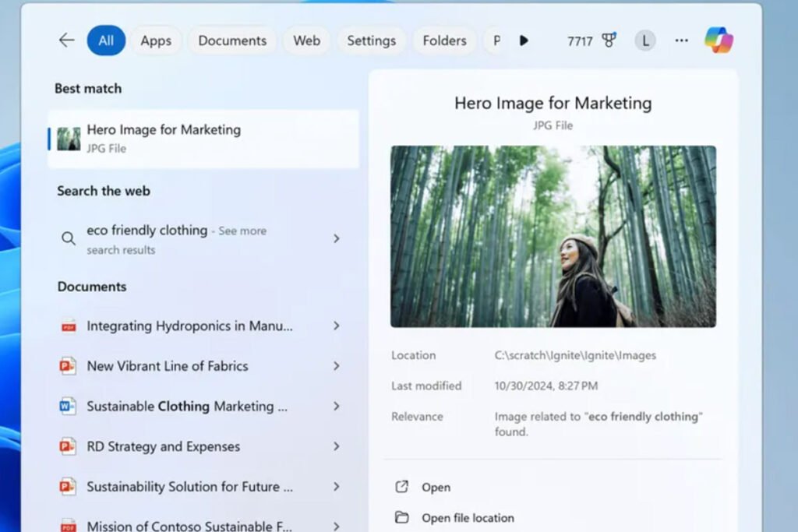
Task: Expand hidden filter tabs with the arrow
Action: point(524,40)
